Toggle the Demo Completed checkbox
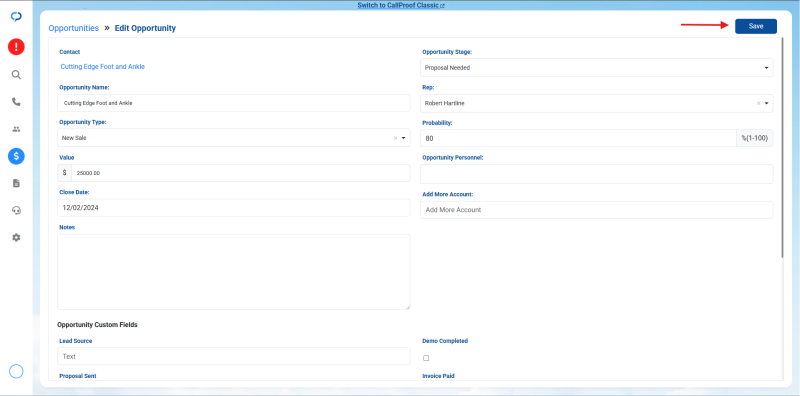800x396 pixels. tap(426, 358)
